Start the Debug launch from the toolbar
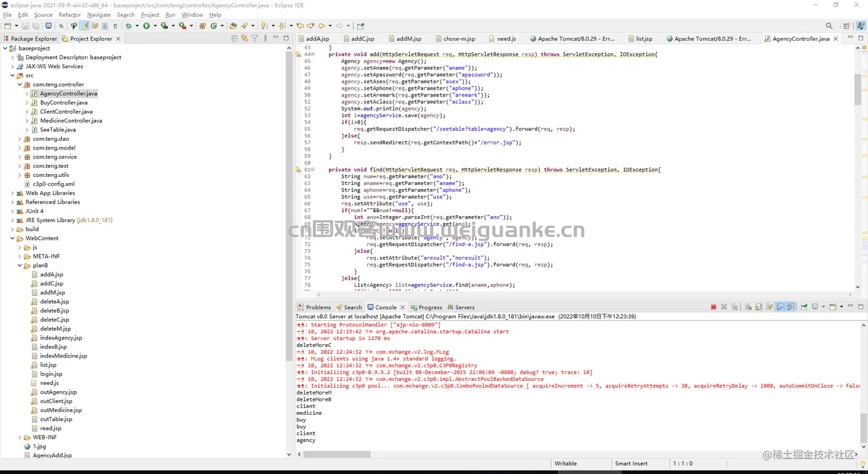868x474 pixels. click(x=129, y=26)
